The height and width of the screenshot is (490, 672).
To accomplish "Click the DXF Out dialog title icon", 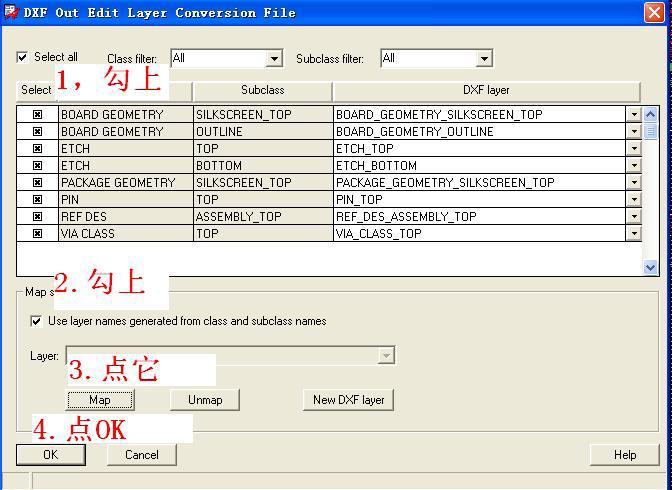I will (11, 12).
